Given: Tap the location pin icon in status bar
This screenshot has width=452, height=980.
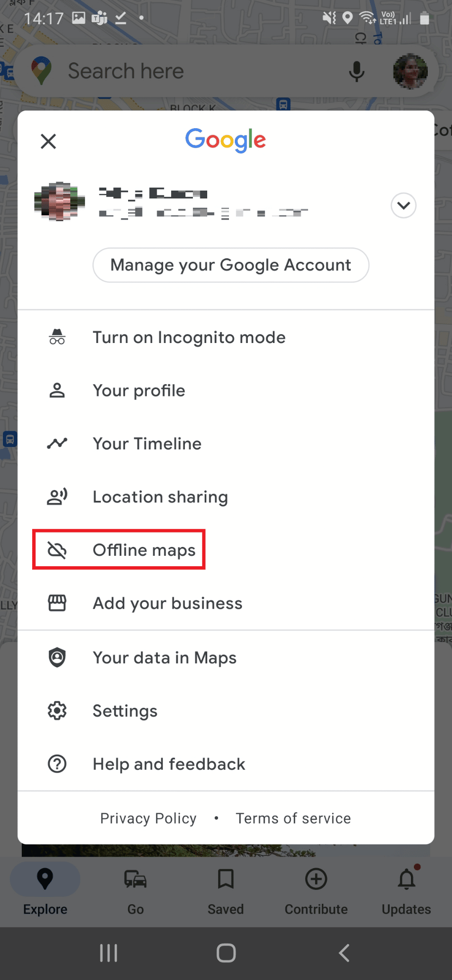Looking at the screenshot, I should (x=348, y=18).
